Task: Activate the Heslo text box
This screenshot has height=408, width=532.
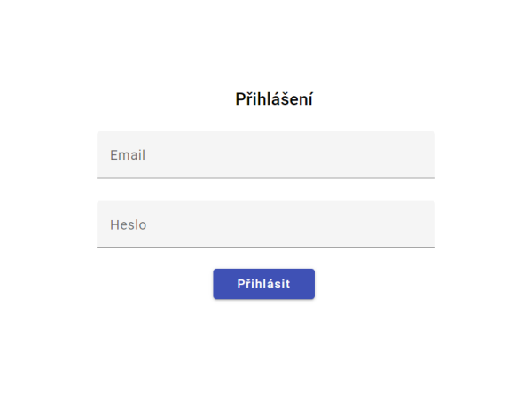Action: coord(265,224)
